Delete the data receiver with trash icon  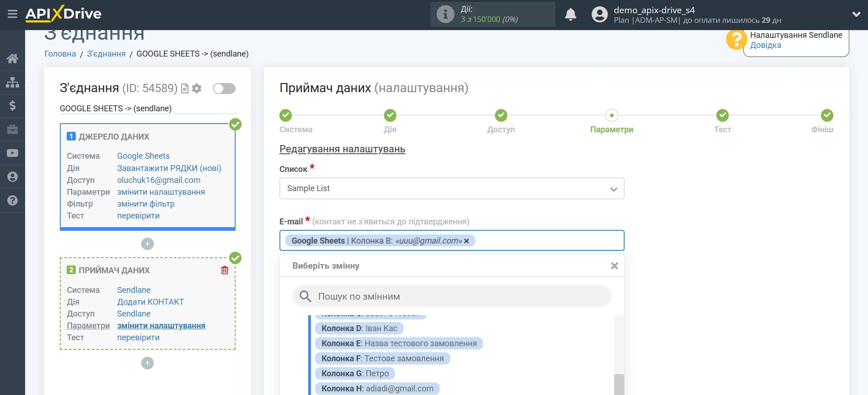pos(225,270)
